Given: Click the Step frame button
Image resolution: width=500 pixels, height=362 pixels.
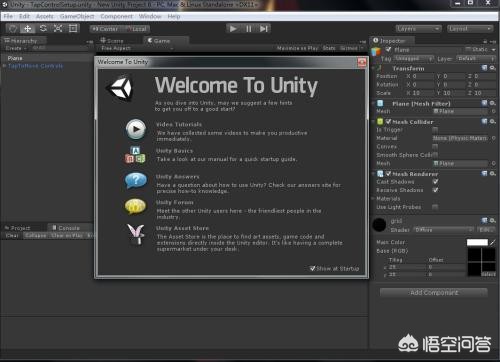Looking at the screenshot, I should 264,29.
